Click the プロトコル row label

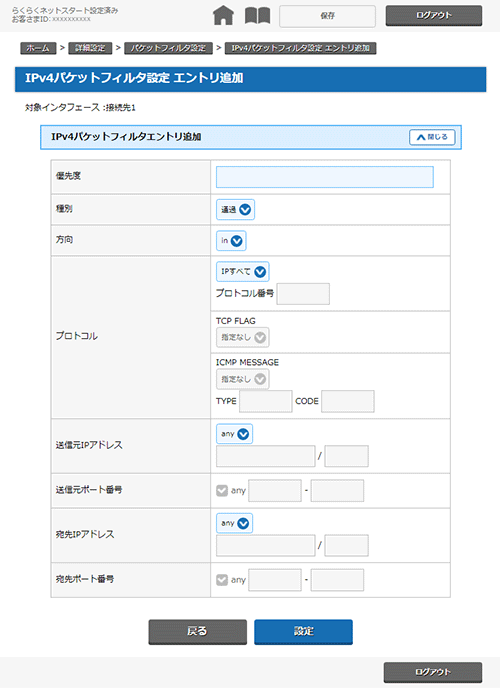77,336
